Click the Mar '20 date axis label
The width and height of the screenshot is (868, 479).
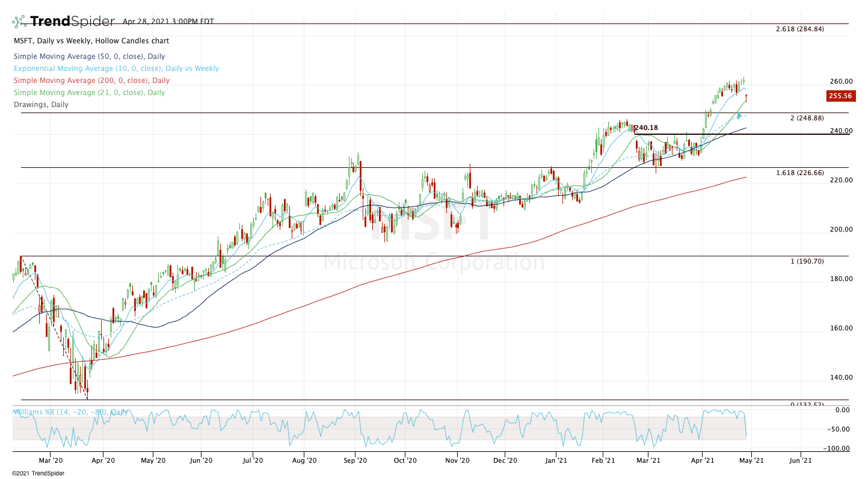coord(51,460)
